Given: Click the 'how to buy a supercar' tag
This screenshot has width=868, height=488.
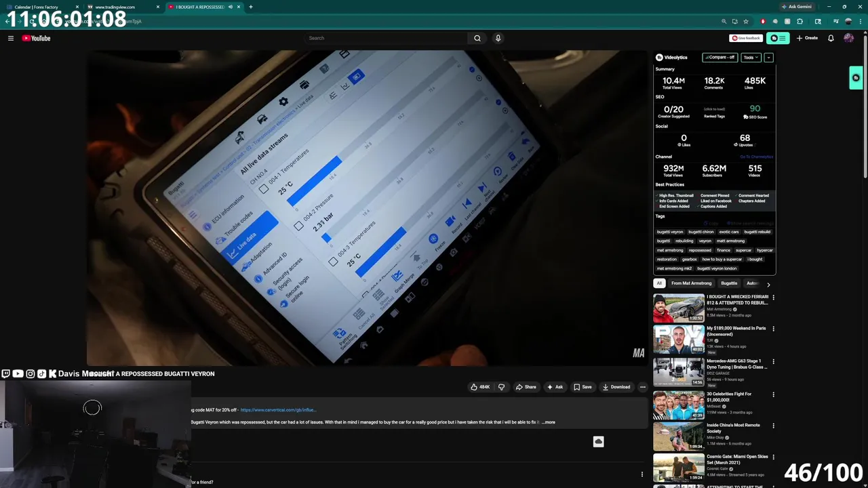Looking at the screenshot, I should [x=722, y=259].
